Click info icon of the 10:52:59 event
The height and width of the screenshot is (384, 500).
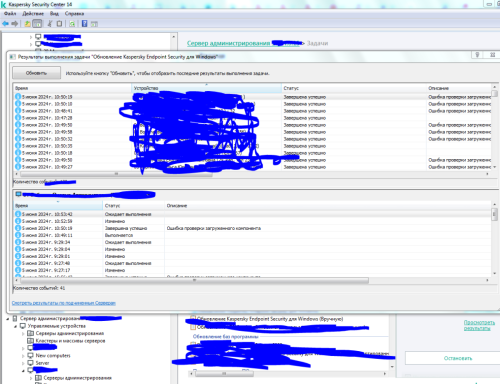(18, 221)
